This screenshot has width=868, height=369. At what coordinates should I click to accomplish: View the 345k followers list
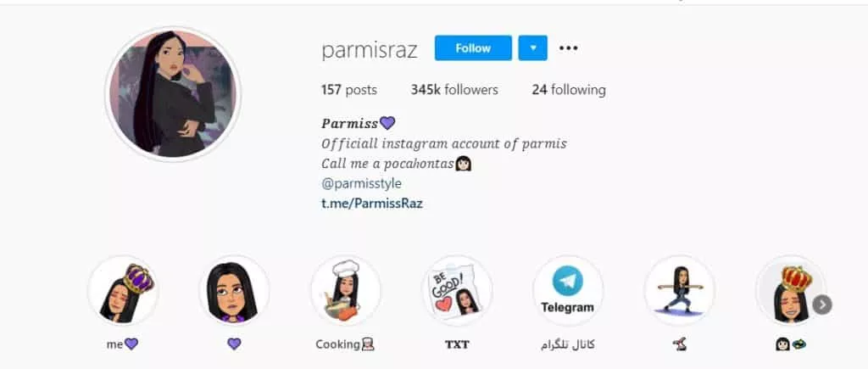click(454, 90)
